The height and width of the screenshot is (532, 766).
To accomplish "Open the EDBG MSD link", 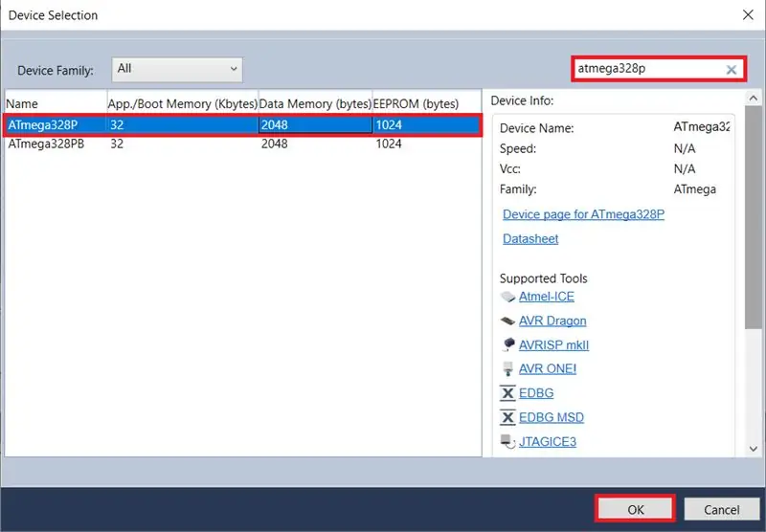I will (552, 417).
